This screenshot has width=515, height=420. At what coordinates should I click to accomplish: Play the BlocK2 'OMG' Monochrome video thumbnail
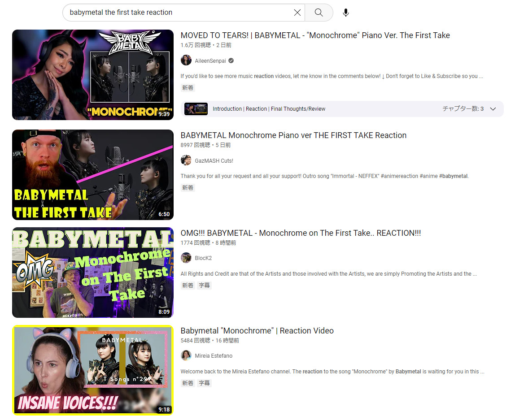[x=92, y=273]
